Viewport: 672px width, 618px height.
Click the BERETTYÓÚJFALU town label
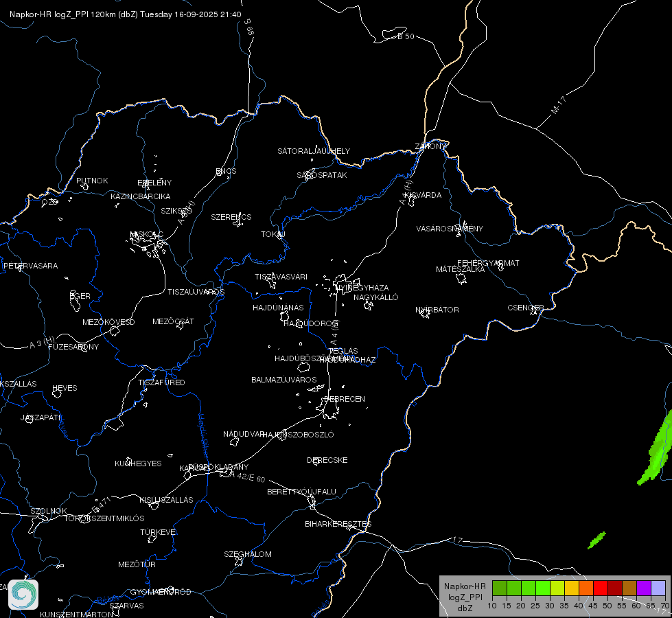pos(301,492)
